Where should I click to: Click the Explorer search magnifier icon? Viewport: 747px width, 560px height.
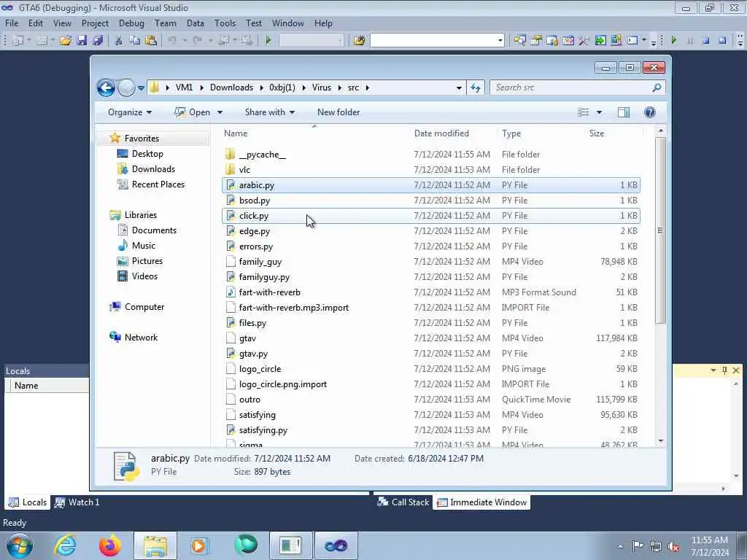657,87
